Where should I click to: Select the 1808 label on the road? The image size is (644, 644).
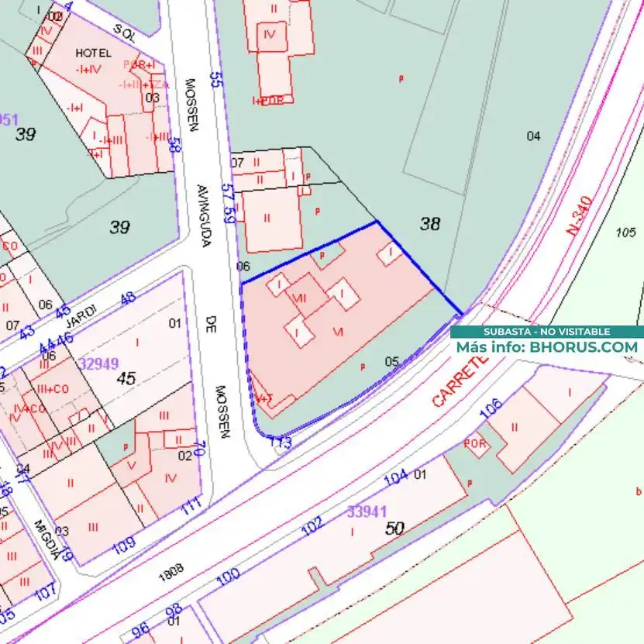coord(170,573)
